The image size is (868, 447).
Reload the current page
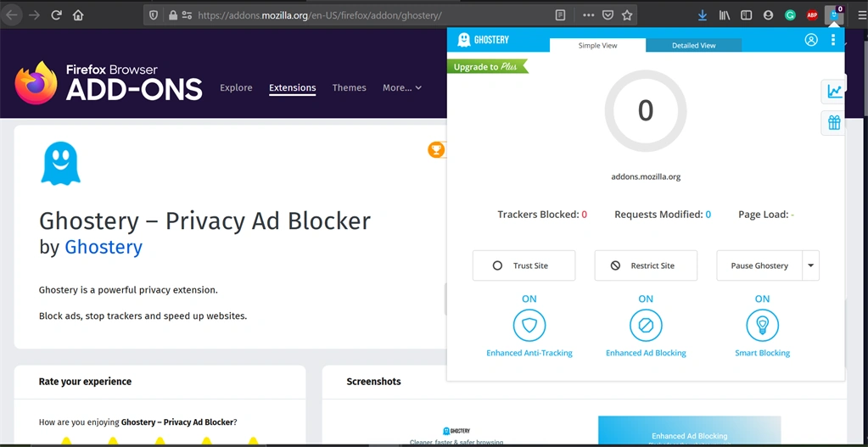coord(56,15)
